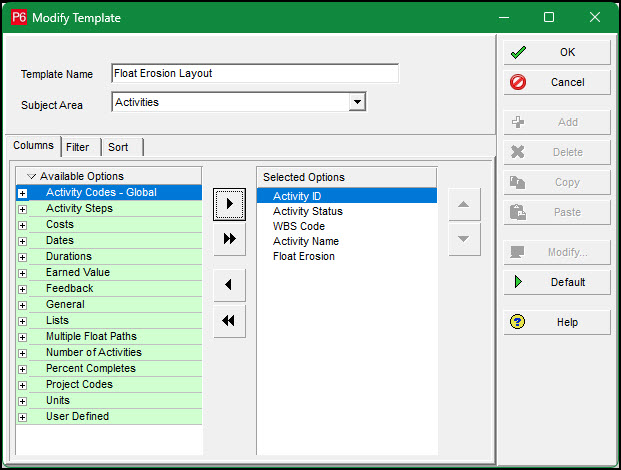
Task: Expand the Activity Steps group
Action: 23,209
